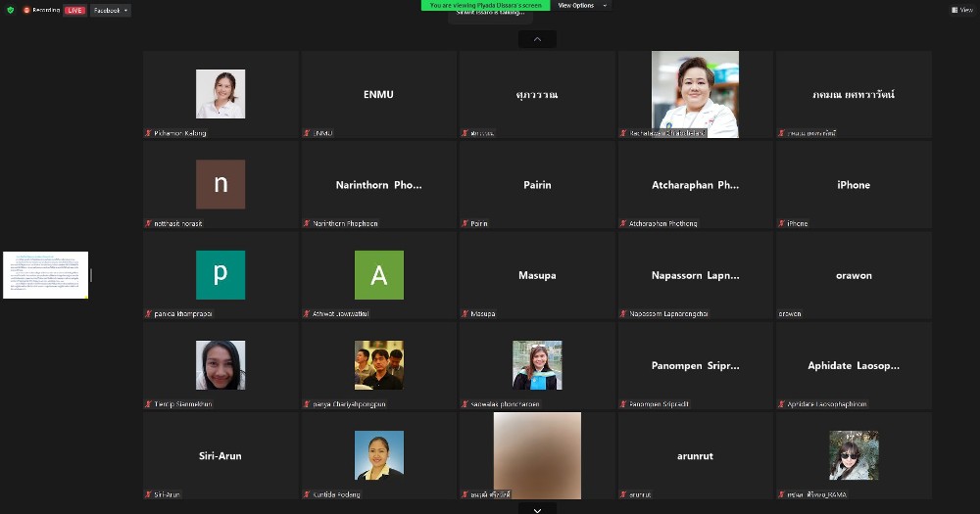Click the green screen-sharing notification banner
The image size is (980, 514).
click(485, 6)
